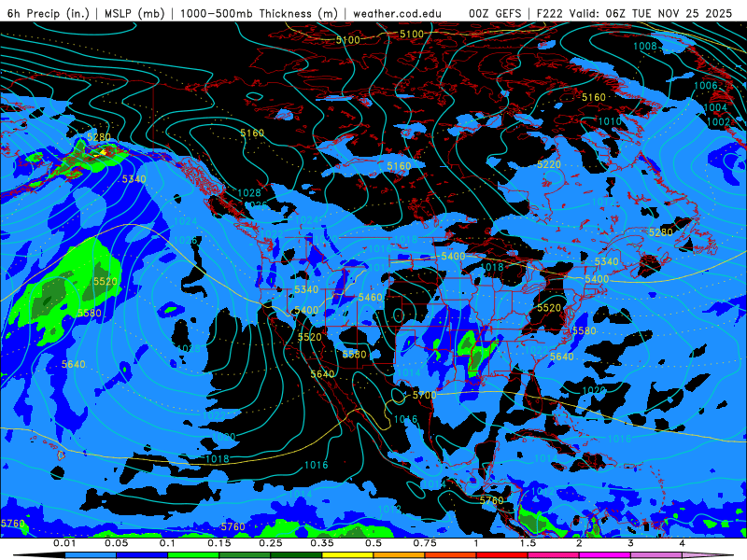Image resolution: width=747 pixels, height=560 pixels.
Task: Click the '6h Precip (in.)' header text
Action: click(49, 13)
